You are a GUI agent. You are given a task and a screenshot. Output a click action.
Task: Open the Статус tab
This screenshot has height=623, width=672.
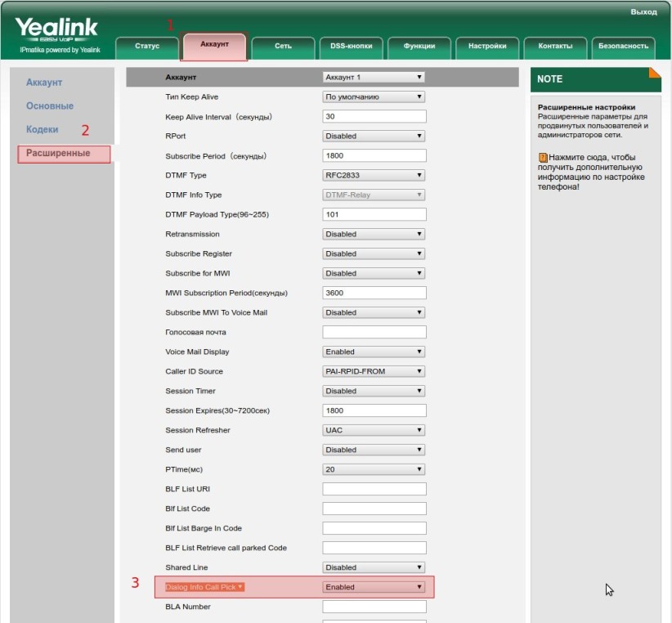click(x=147, y=47)
